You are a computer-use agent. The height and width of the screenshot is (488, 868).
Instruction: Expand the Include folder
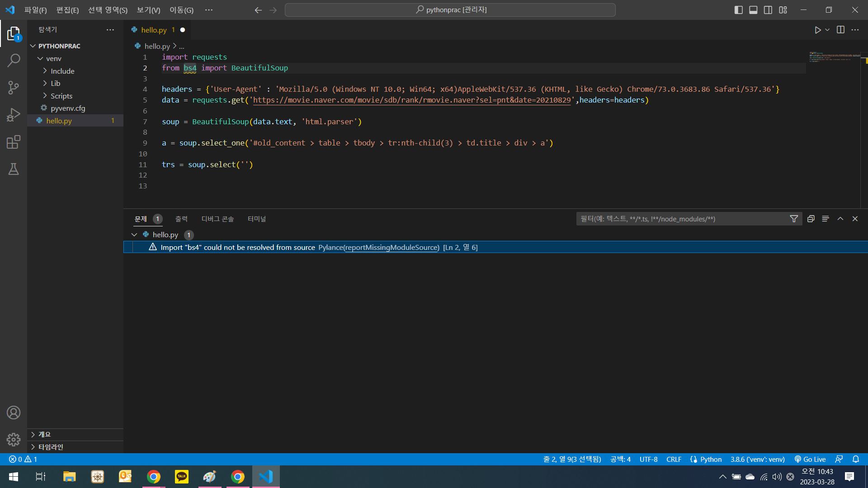(x=75, y=71)
